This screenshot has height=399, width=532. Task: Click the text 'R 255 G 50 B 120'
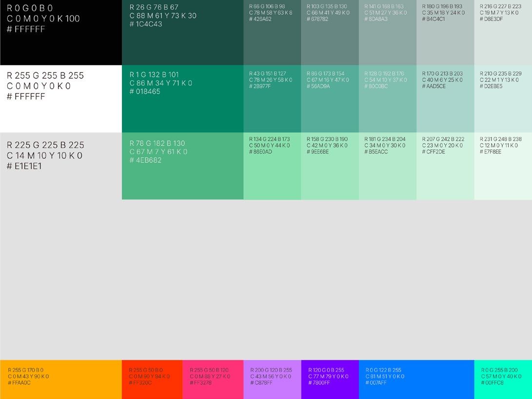pyautogui.click(x=209, y=370)
